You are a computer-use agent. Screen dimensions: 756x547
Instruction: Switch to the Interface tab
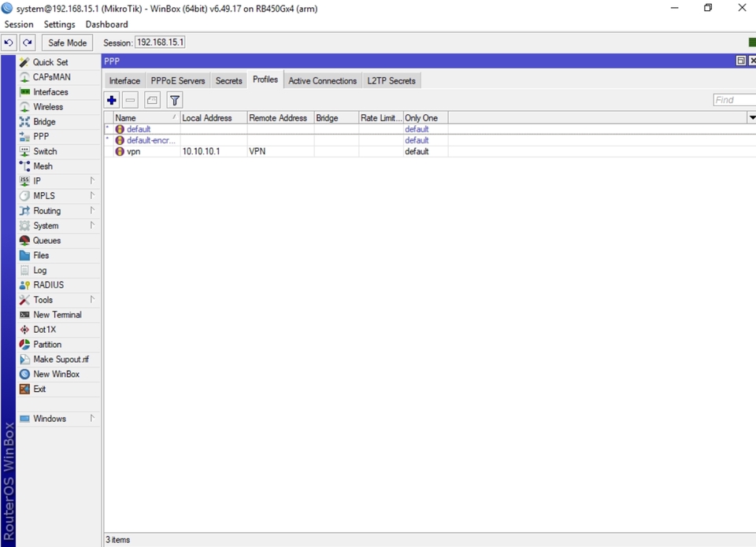(124, 81)
